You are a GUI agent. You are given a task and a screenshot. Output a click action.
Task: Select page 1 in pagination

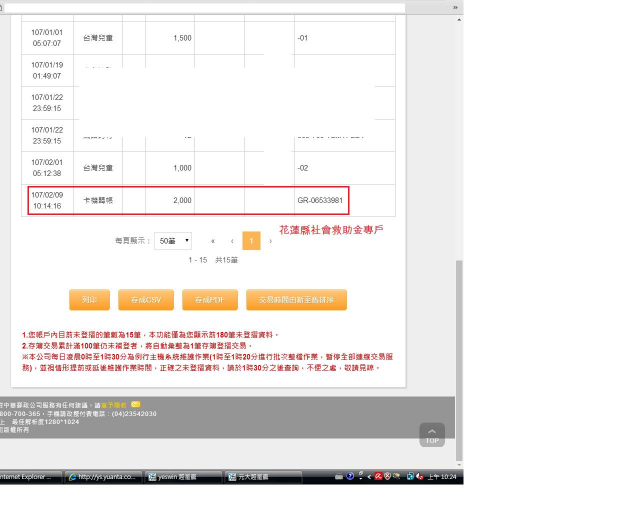click(x=251, y=241)
